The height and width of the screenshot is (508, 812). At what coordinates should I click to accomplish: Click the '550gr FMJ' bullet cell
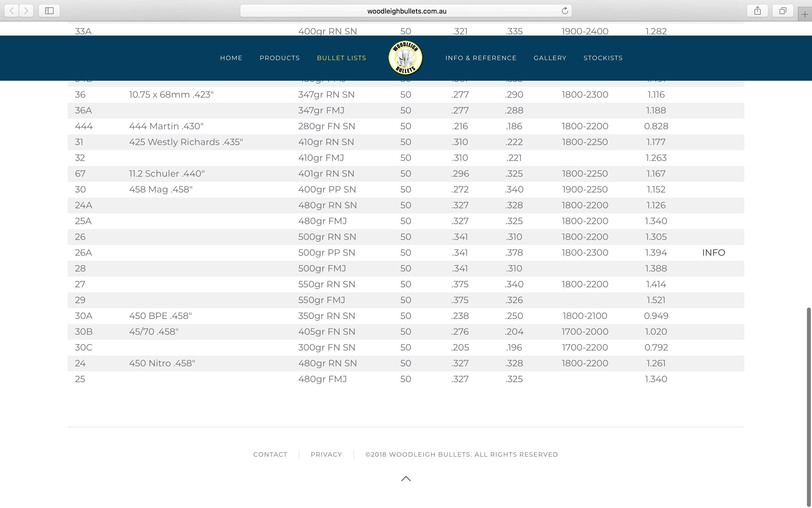point(321,300)
